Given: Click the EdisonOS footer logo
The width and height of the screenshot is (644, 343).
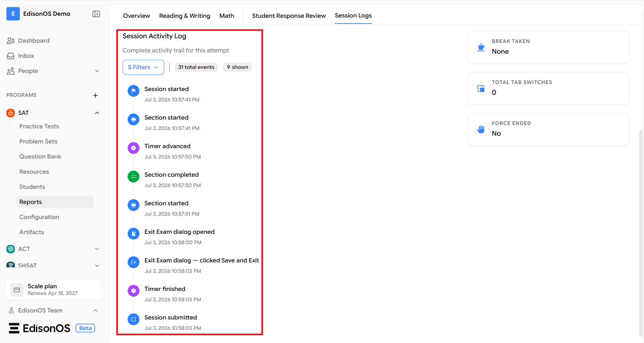Looking at the screenshot, I should point(40,328).
